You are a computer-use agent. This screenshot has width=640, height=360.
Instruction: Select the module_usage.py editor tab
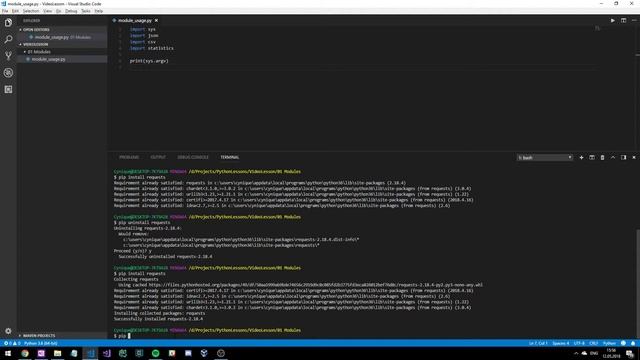pos(135,20)
